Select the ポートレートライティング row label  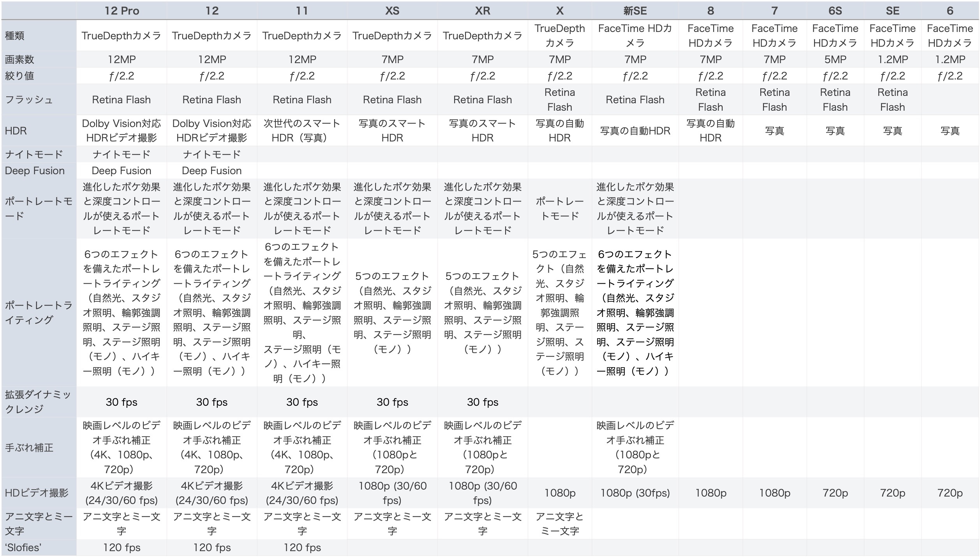coord(38,312)
